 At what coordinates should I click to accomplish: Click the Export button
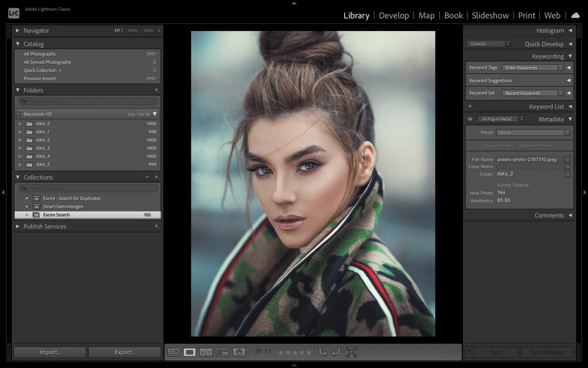pos(125,352)
